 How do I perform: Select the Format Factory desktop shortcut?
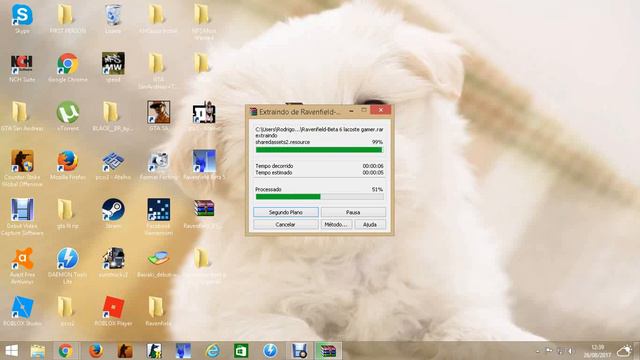coord(158,165)
